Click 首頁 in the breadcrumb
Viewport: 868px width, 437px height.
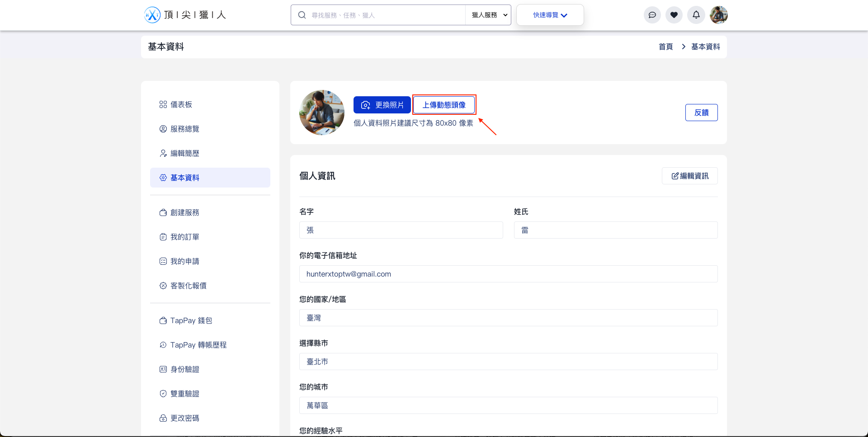(665, 47)
